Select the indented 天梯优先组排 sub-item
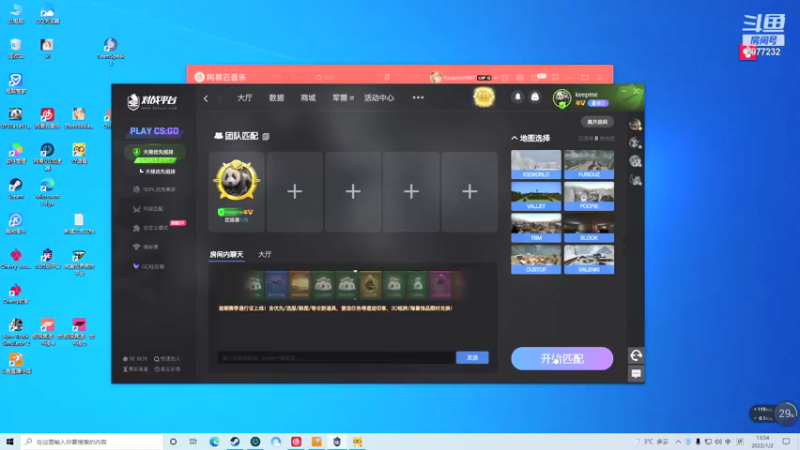This screenshot has height=450, width=800. coord(158,171)
